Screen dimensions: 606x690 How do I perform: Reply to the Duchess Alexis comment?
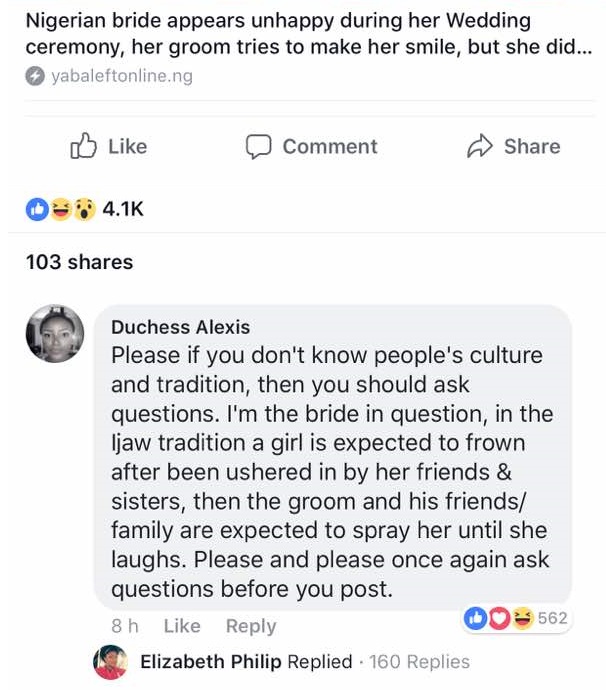click(x=250, y=626)
